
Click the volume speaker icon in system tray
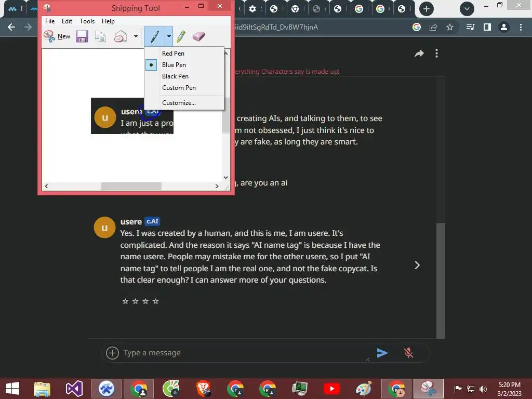(483, 389)
